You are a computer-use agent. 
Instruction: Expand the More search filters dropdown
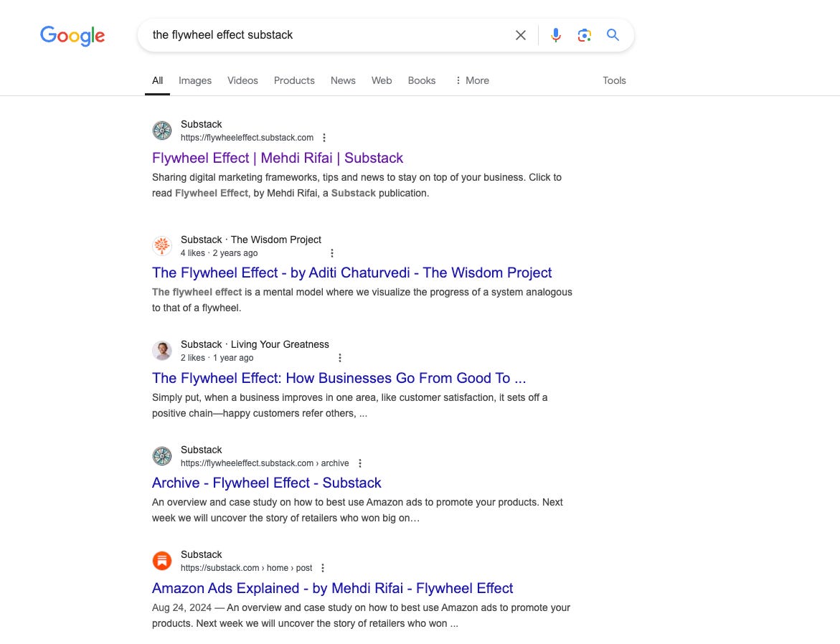point(472,80)
